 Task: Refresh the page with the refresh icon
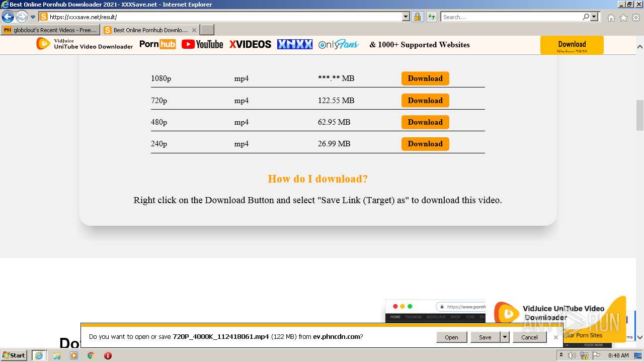click(x=431, y=17)
